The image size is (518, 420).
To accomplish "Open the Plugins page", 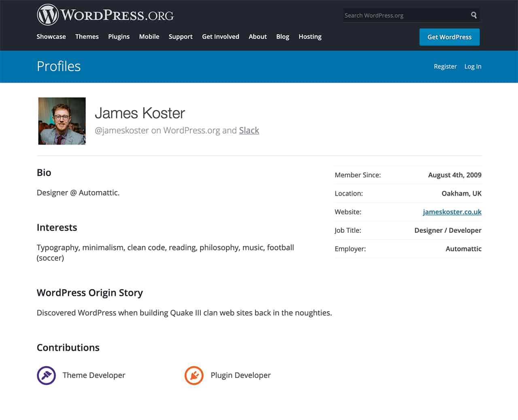I will [x=119, y=36].
